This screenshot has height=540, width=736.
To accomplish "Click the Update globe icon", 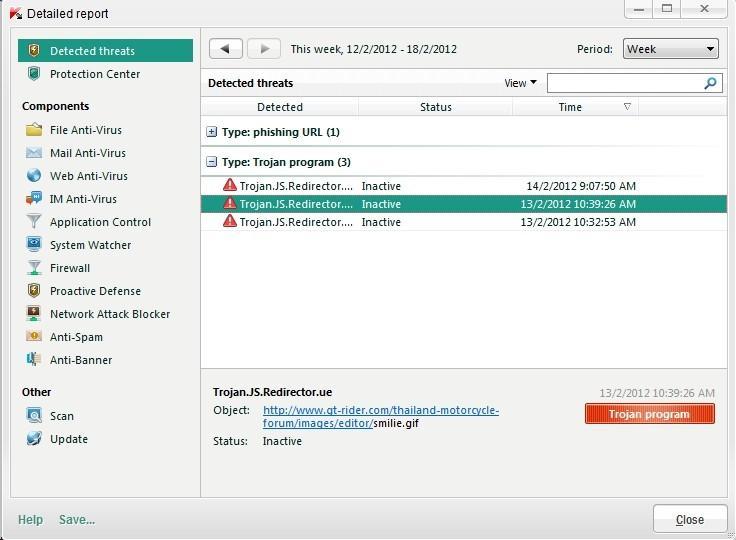I will (x=34, y=439).
